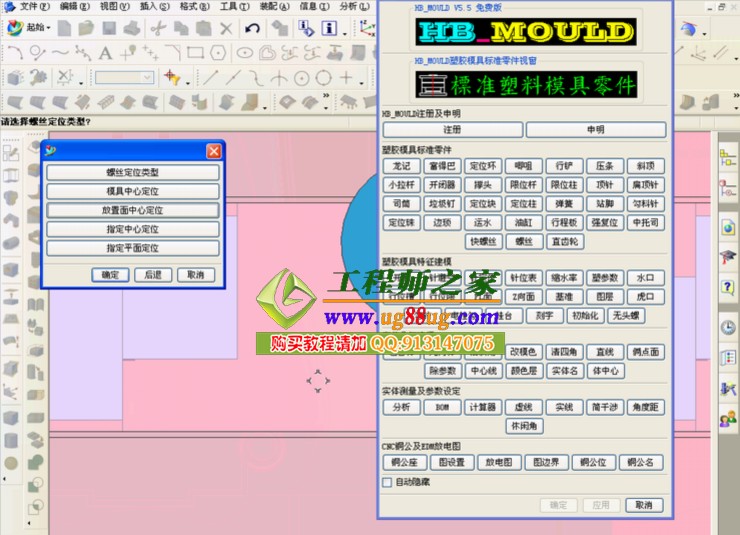Click the 计算器 calculator button
This screenshot has height=535, width=740.
pos(483,407)
